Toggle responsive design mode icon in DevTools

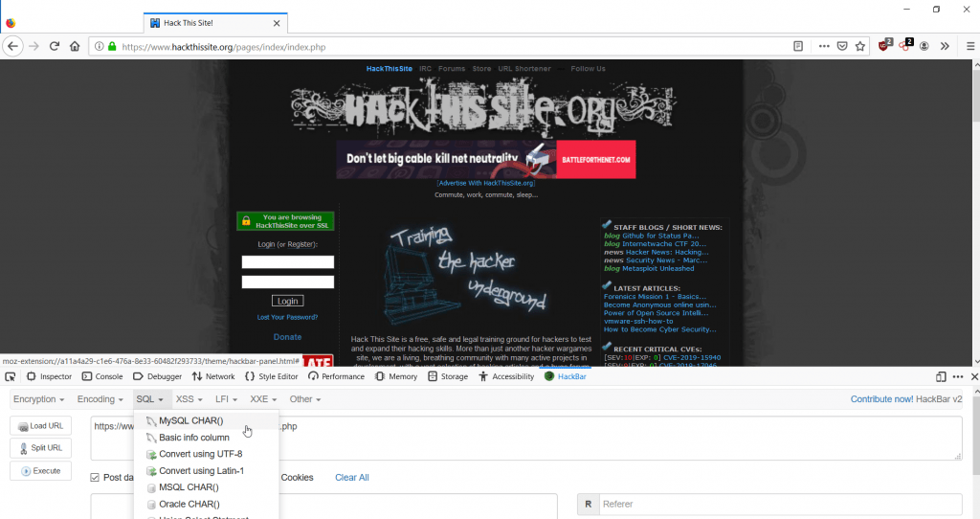point(941,376)
